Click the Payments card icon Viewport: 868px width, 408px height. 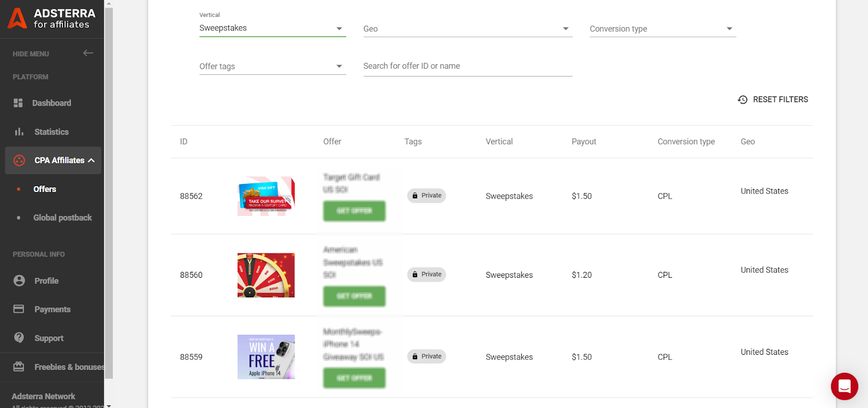18,309
